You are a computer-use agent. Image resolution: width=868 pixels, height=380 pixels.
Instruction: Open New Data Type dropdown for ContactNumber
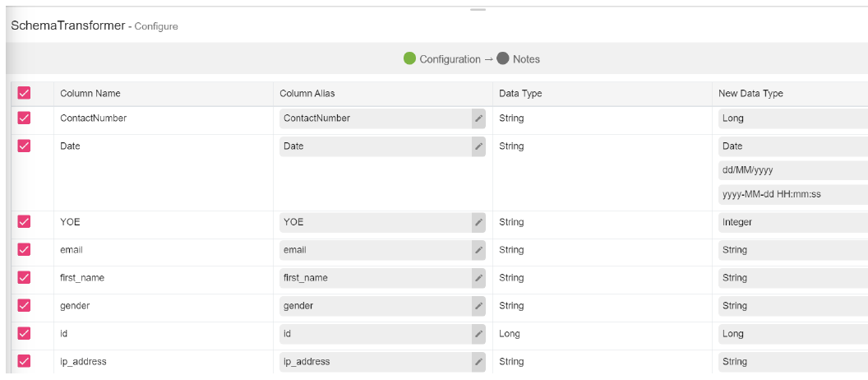tap(792, 118)
